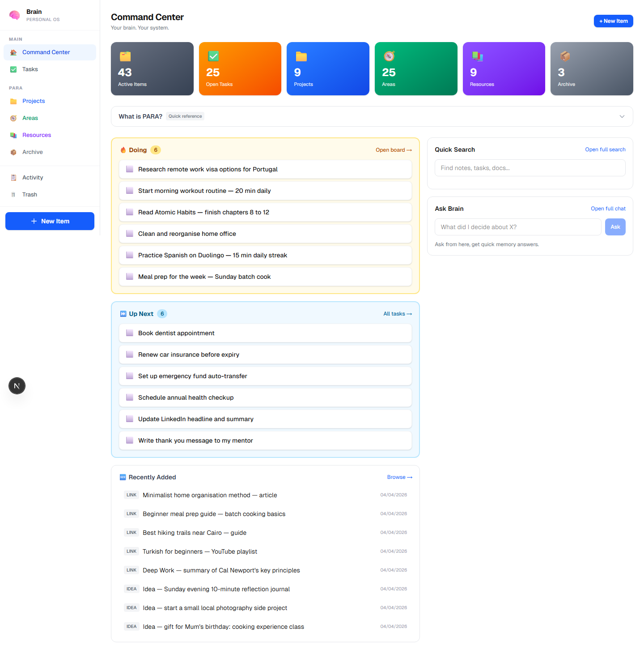Open the Projects folder icon in sidebar
The width and height of the screenshot is (644, 653).
pos(13,101)
